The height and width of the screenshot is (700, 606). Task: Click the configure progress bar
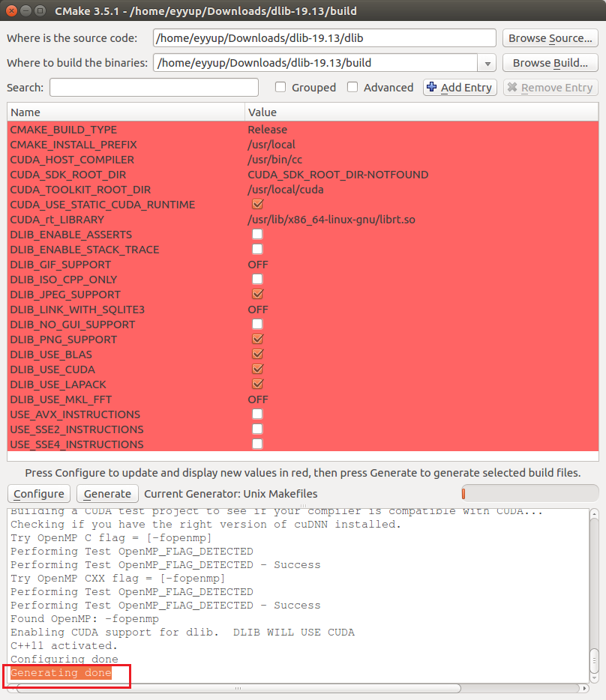[x=529, y=494]
